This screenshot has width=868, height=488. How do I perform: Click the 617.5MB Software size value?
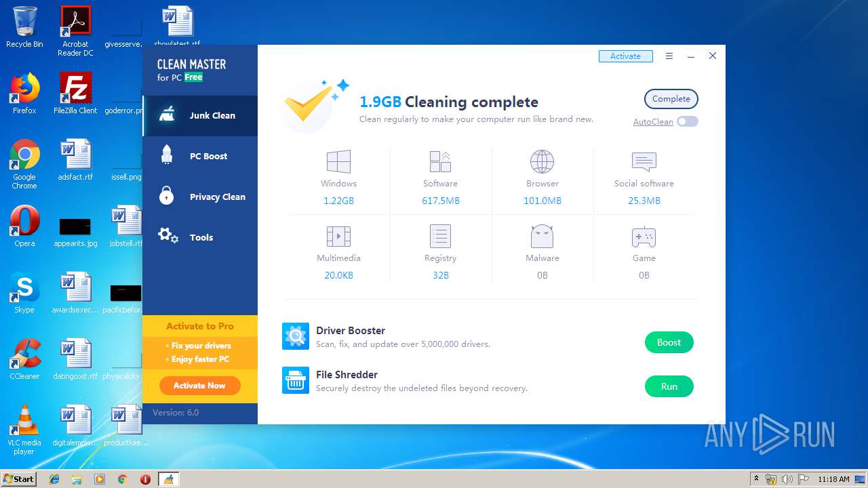(x=441, y=201)
